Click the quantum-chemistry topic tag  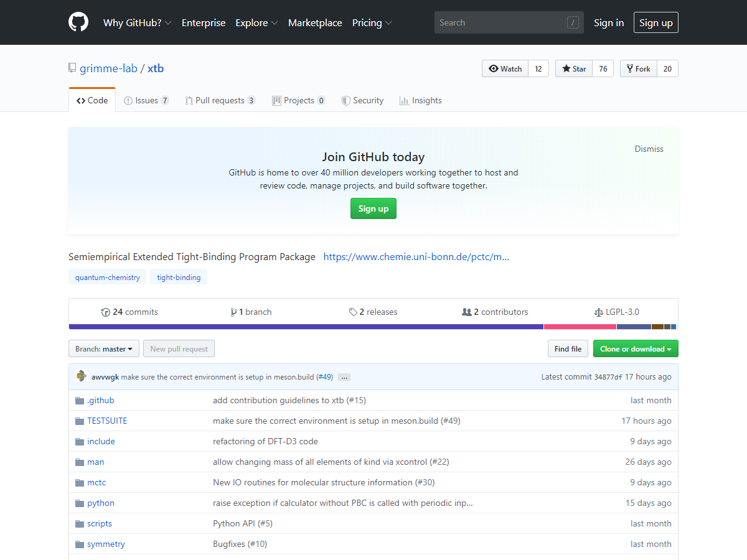coord(107,278)
